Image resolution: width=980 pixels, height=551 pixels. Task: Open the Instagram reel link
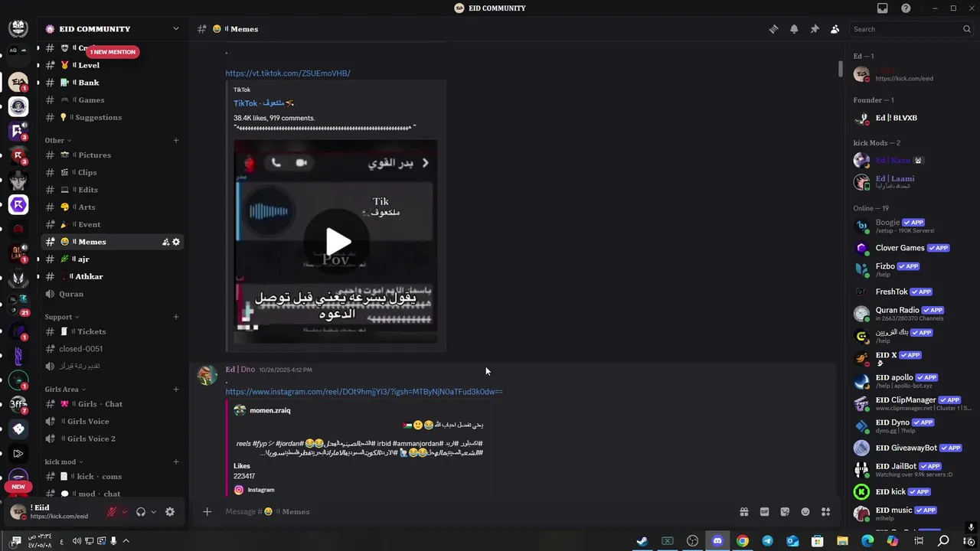click(x=364, y=392)
